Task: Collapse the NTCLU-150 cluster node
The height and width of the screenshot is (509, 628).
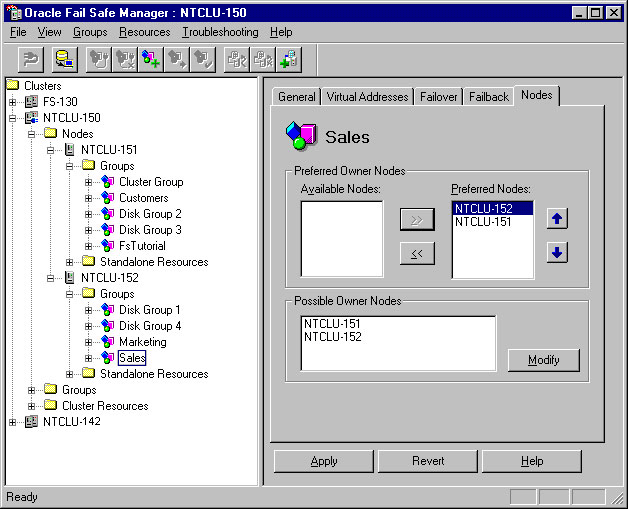Action: click(x=12, y=118)
